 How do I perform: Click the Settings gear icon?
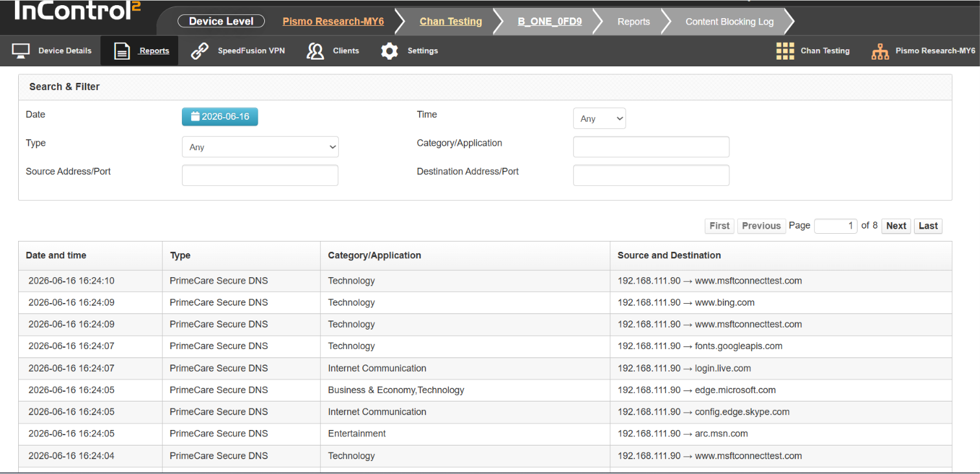[x=389, y=51]
